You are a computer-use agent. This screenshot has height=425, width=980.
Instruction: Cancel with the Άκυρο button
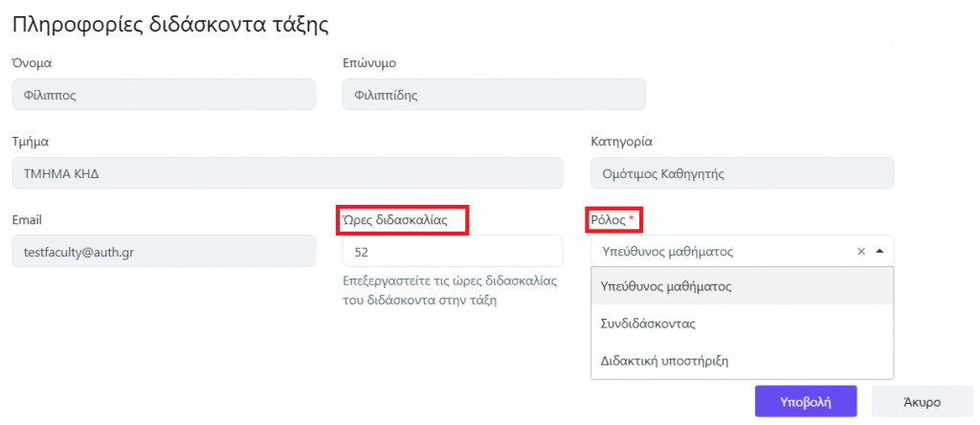tap(921, 401)
